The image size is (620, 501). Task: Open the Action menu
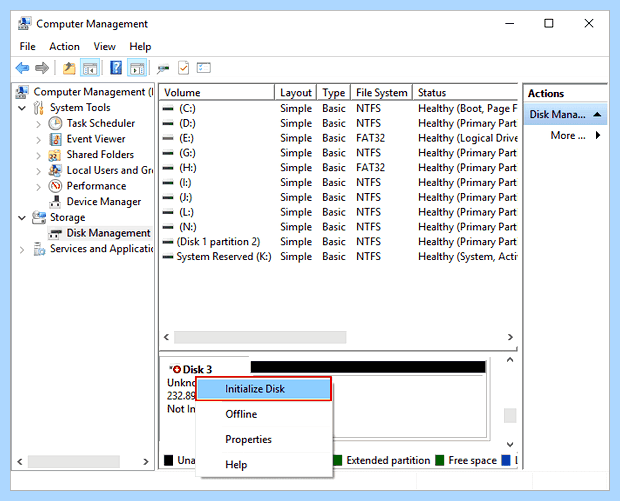point(64,47)
